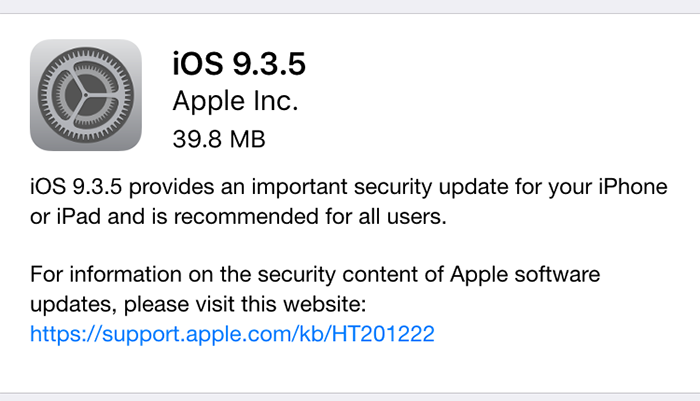The height and width of the screenshot is (401, 700).
Task: Click the divider line above the header
Action: click(x=350, y=14)
